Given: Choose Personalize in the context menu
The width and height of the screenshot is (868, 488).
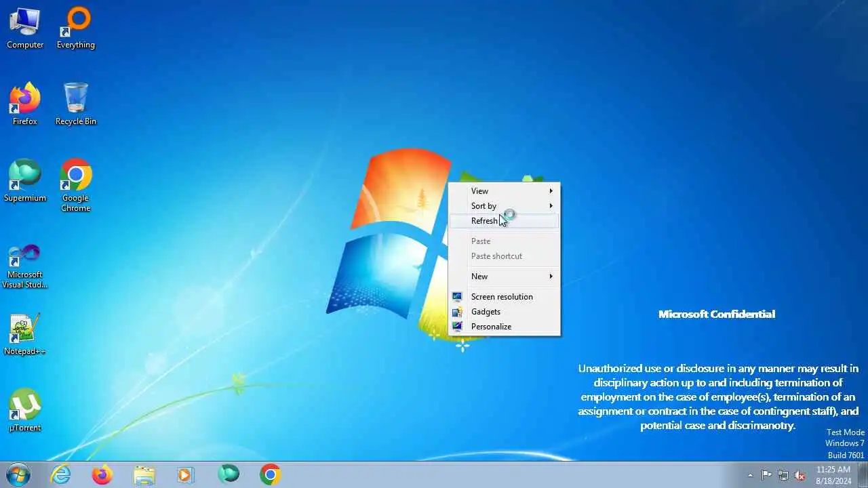Looking at the screenshot, I should (x=505, y=327).
